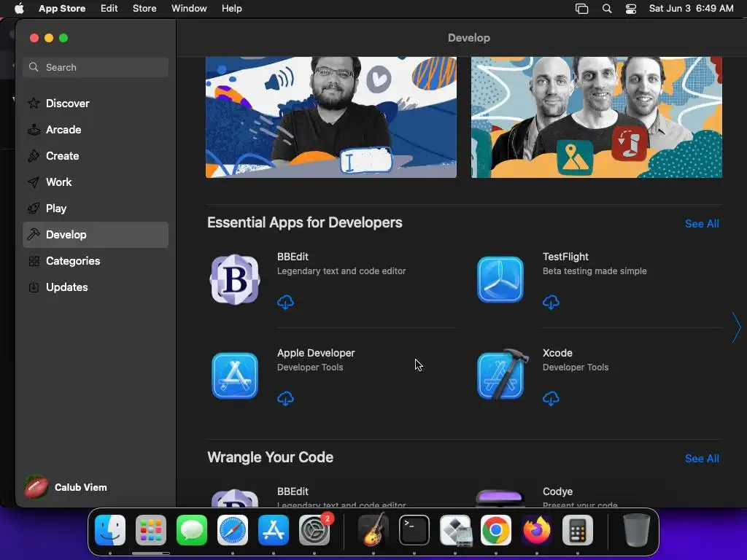Open the Window menu
747x560 pixels.
(x=189, y=9)
